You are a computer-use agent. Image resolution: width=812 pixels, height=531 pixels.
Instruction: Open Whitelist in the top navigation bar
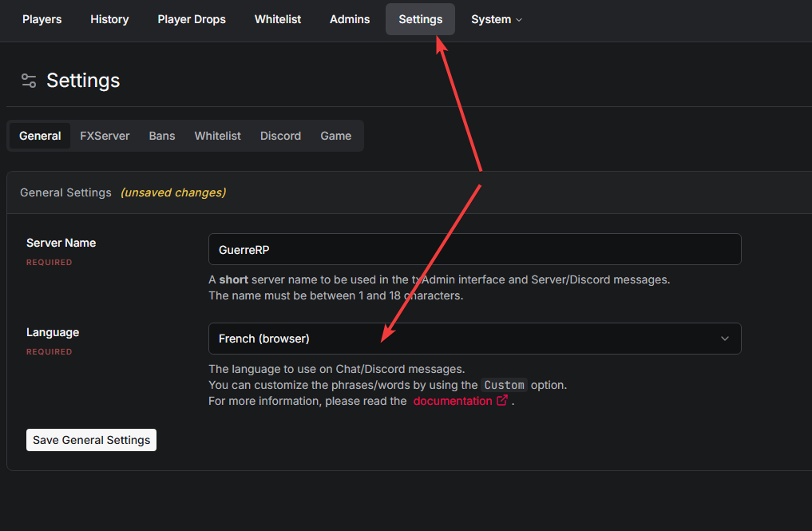click(x=278, y=19)
